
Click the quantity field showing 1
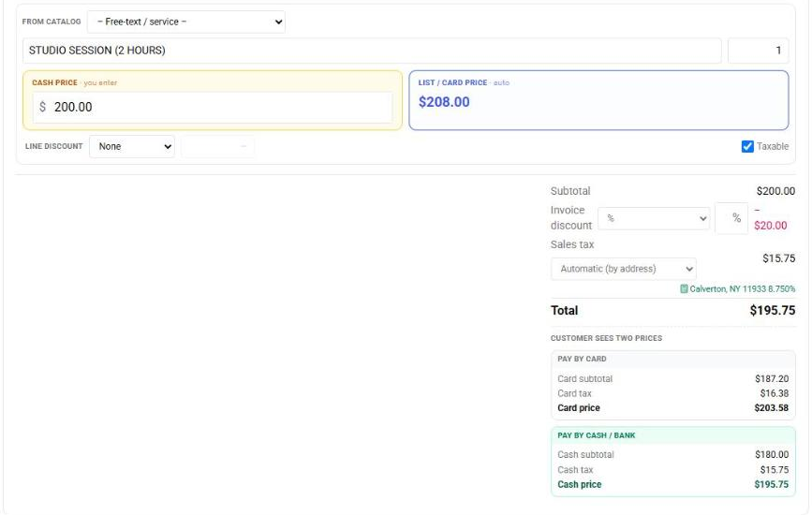point(758,51)
